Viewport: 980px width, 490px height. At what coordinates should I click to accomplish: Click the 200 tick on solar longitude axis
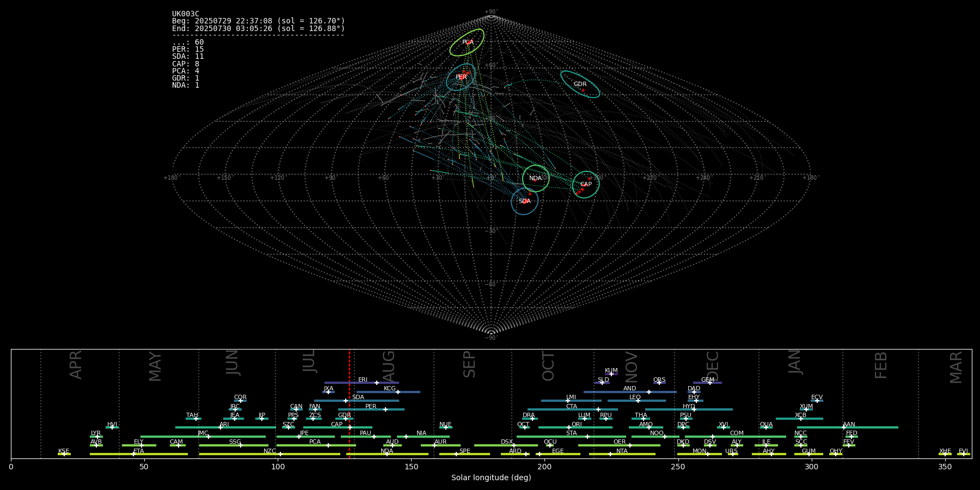click(544, 467)
